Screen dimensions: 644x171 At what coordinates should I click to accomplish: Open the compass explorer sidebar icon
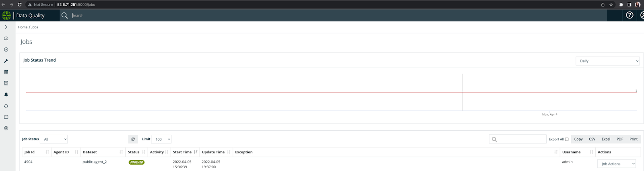click(x=6, y=49)
